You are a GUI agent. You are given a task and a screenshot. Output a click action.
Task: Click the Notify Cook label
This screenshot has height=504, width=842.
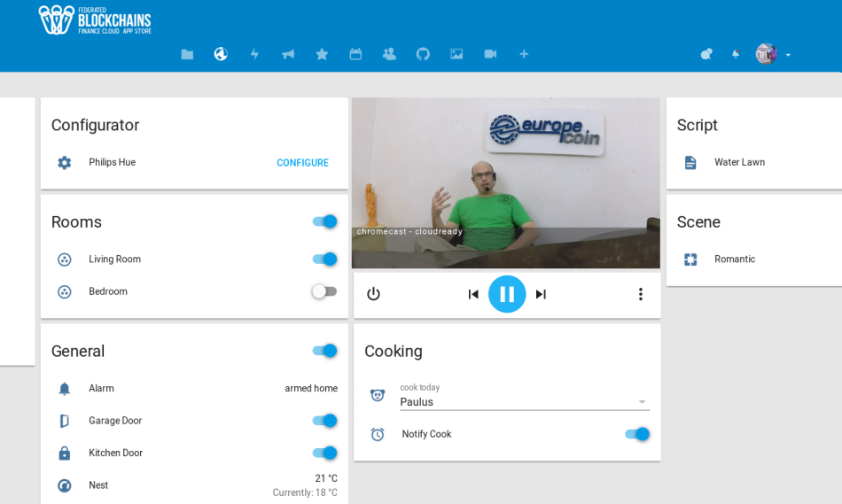(426, 434)
